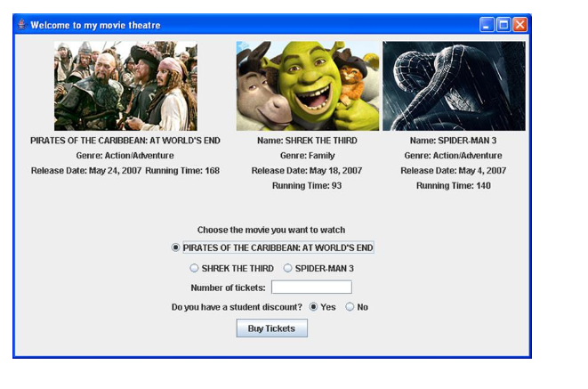The image size is (588, 389).
Task: Click 'Choose the movie you want to watch' label
Action: (271, 230)
